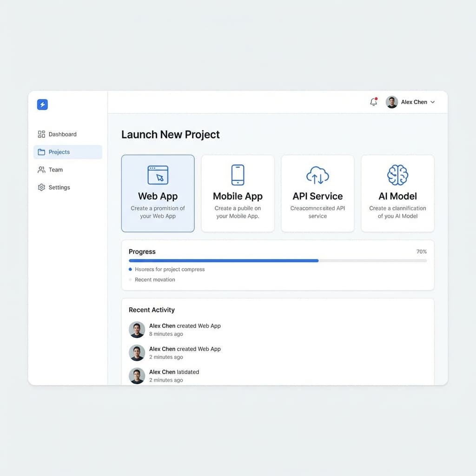The image size is (476, 476).
Task: Select the Web App project type card
Action: (x=158, y=193)
